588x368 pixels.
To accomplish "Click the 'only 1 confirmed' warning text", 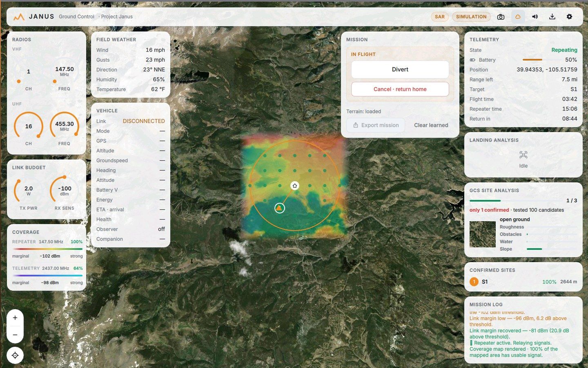I will pos(489,210).
